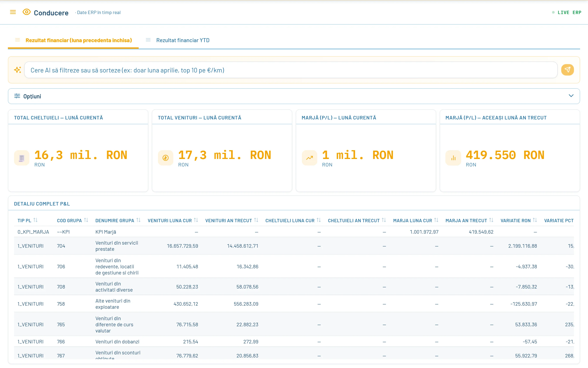Sort by VENITURI AN TRECUT column arrows

coord(256,220)
